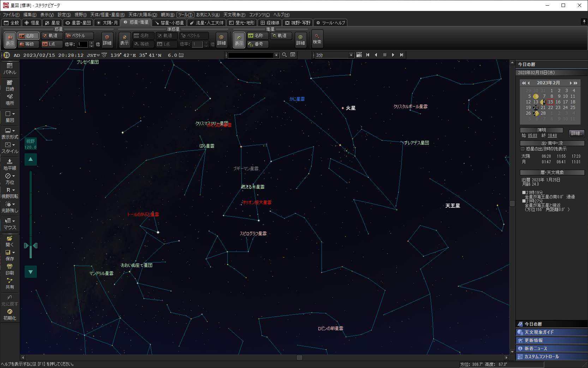Click the 地平線 horizon icon

point(10,164)
